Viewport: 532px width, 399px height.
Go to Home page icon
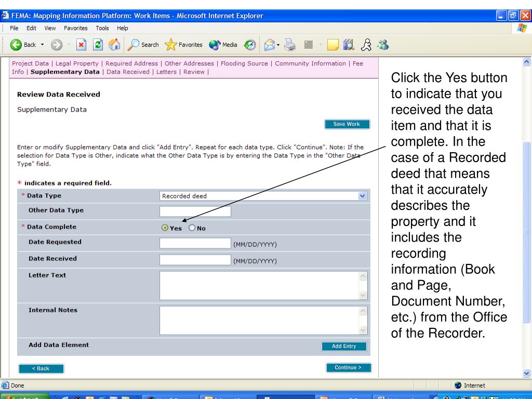coord(114,45)
